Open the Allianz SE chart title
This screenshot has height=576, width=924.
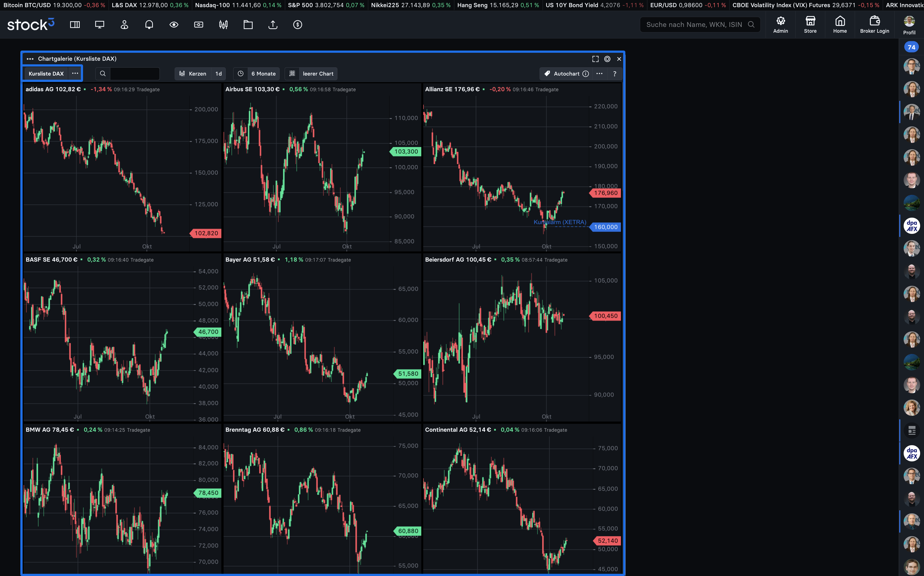452,89
